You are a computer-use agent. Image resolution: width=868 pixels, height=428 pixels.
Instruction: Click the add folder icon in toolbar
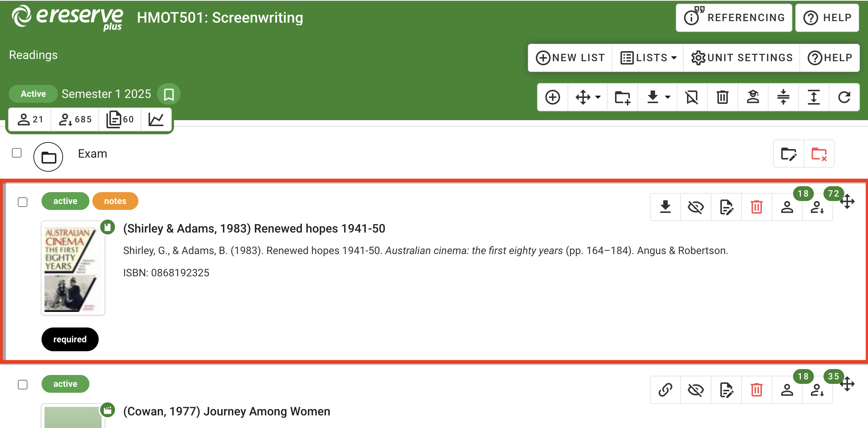[622, 97]
